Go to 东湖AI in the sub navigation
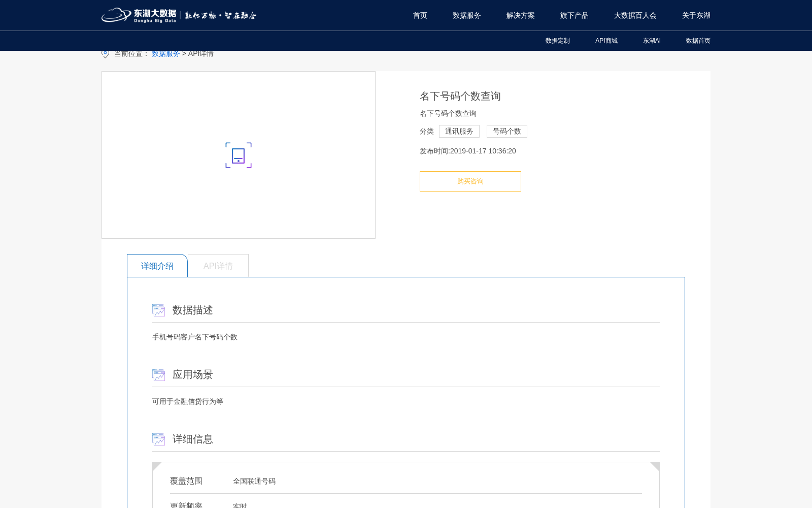Image resolution: width=812 pixels, height=508 pixels. click(x=652, y=41)
